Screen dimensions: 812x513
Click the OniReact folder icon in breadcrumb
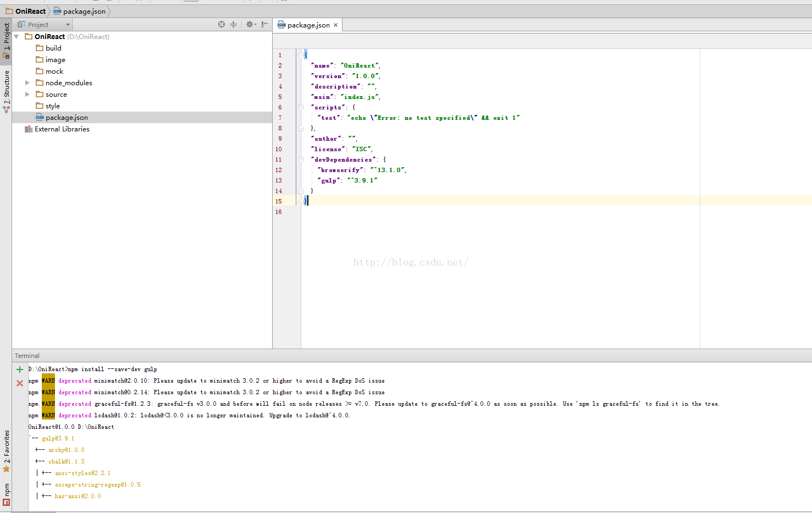(9, 11)
